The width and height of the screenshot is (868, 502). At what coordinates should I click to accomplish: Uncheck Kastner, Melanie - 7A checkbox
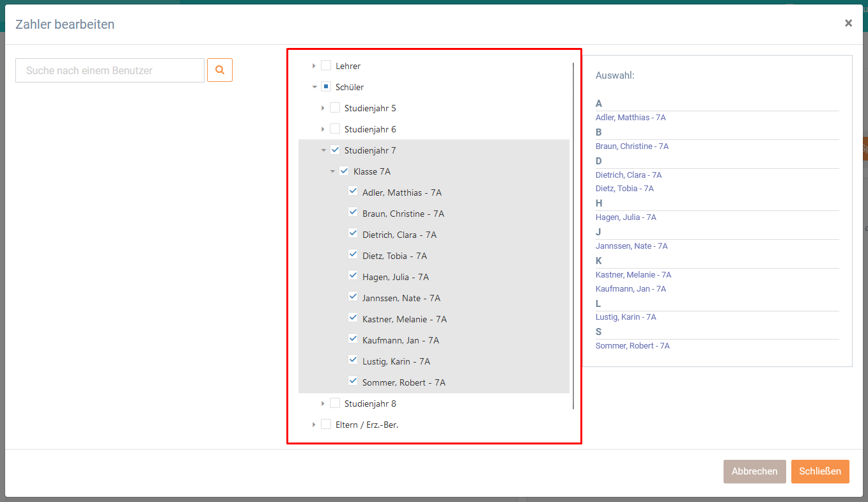(353, 318)
